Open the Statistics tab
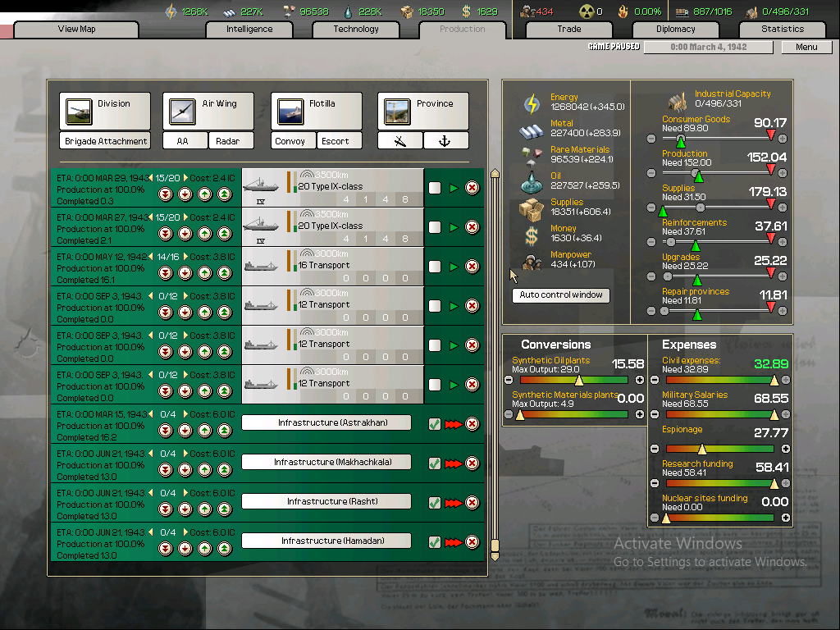This screenshot has height=630, width=840. [781, 29]
